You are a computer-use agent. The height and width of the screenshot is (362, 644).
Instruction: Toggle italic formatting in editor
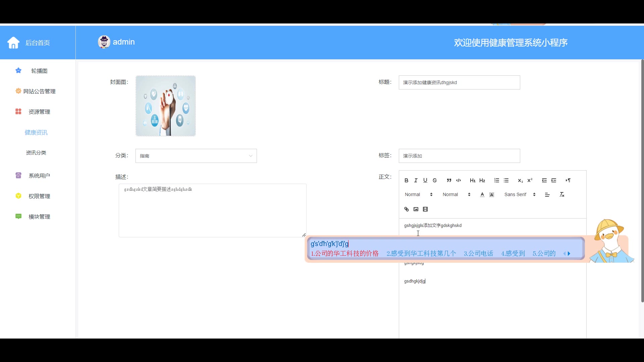tap(416, 180)
